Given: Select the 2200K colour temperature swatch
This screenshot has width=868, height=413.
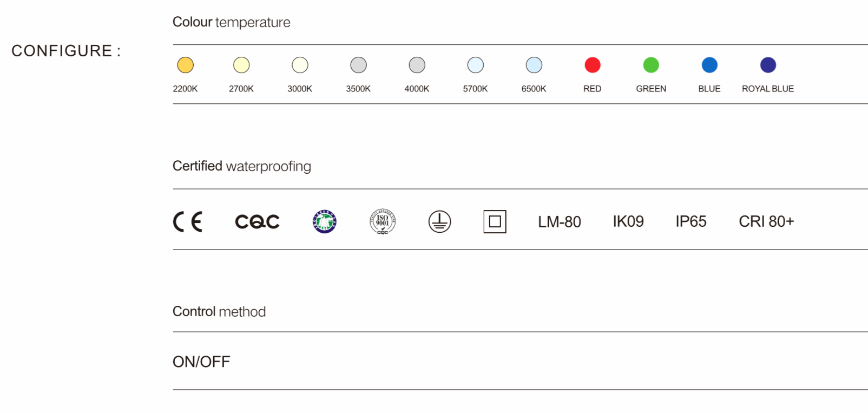Looking at the screenshot, I should coord(185,65).
